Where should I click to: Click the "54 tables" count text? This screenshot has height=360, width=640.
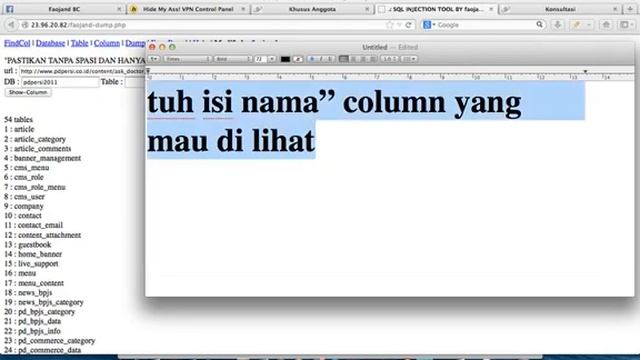pyautogui.click(x=18, y=120)
